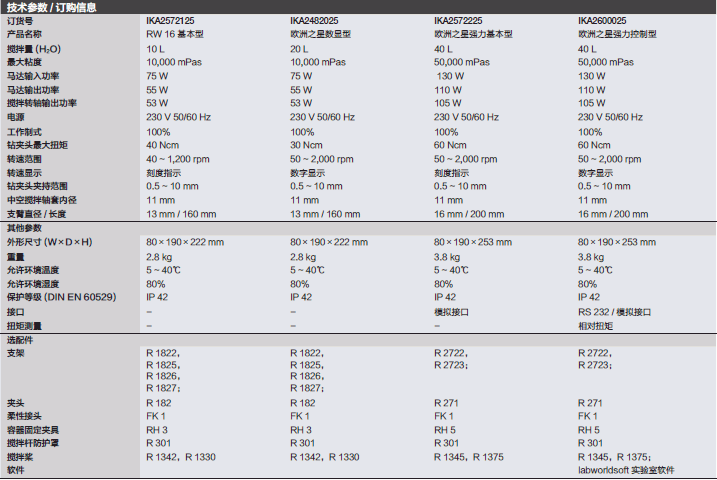The height and width of the screenshot is (480, 717).
Task: Click R 182 chuck under IKA2482025
Action: (302, 403)
